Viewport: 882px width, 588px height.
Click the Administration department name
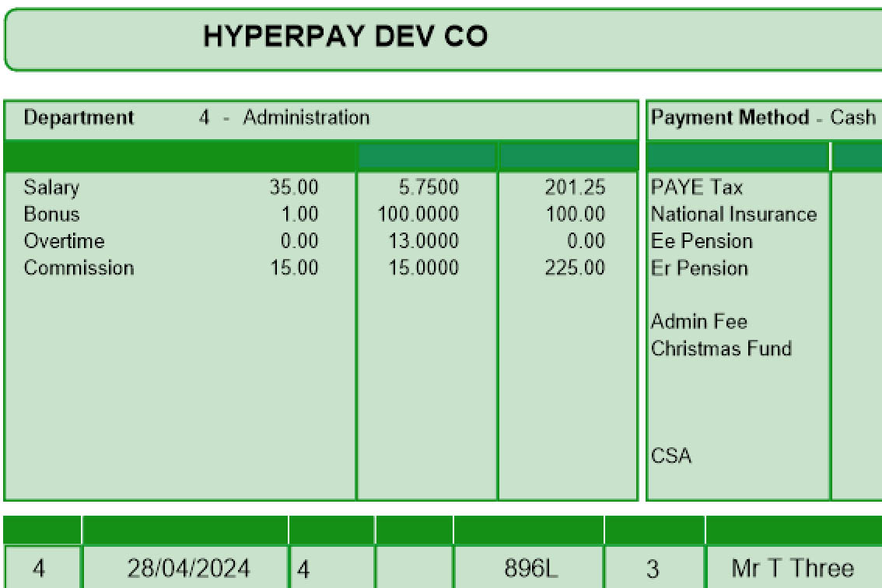point(306,117)
